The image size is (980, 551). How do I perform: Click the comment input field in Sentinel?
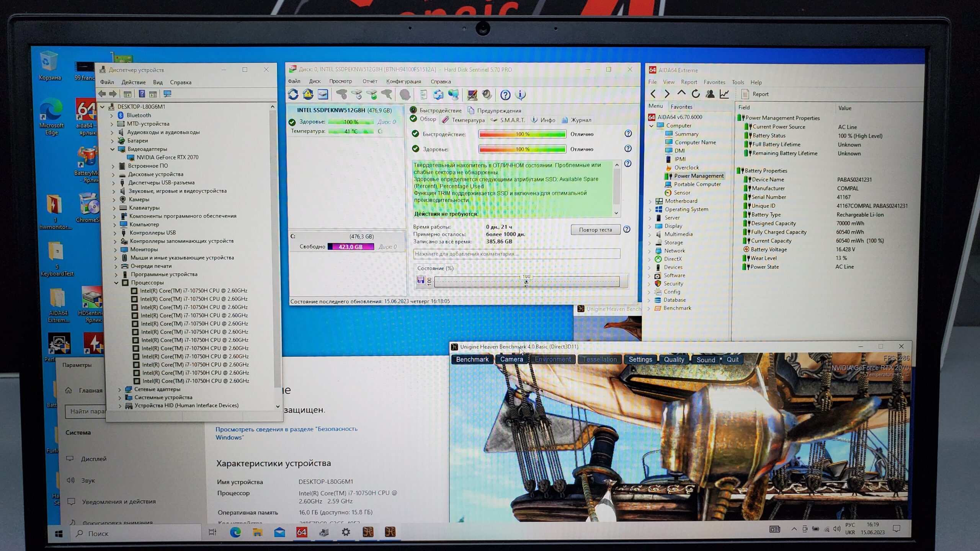pyautogui.click(x=516, y=254)
